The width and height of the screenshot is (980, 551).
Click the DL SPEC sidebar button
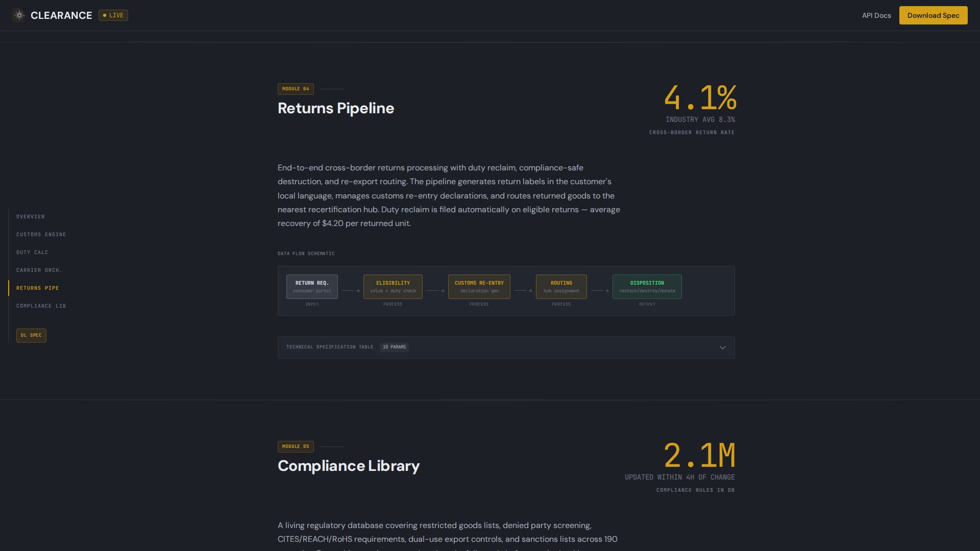tap(31, 335)
